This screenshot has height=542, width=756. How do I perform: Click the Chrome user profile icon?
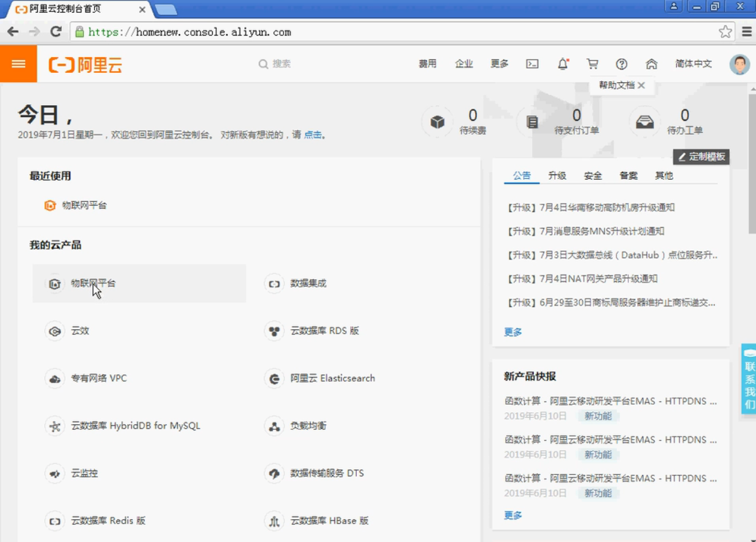(x=674, y=6)
